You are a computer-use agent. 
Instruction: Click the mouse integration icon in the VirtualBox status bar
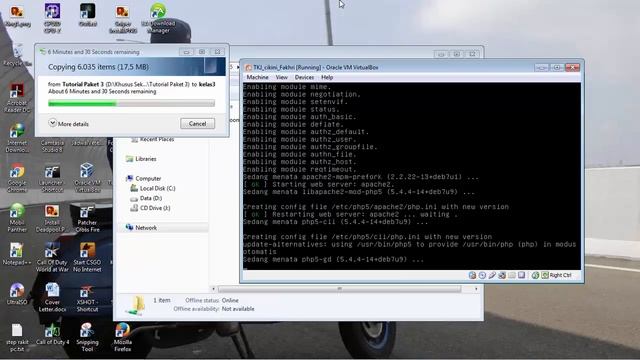pyautogui.click(x=535, y=276)
